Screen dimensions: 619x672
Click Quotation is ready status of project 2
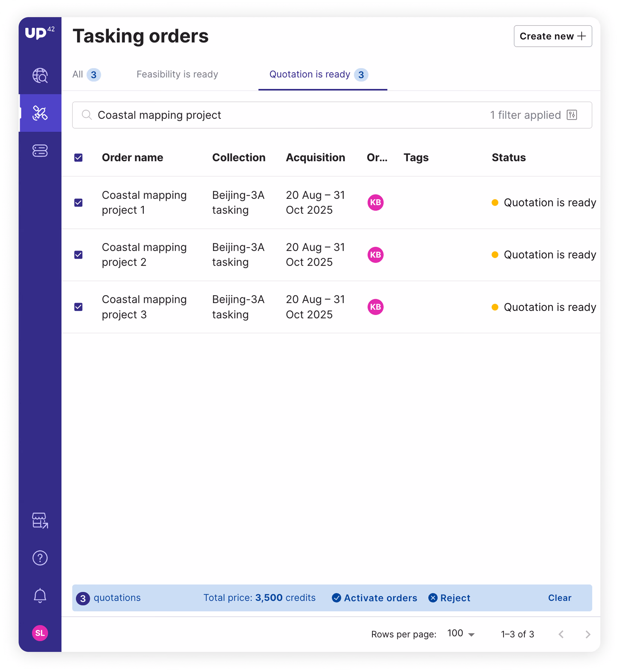tap(544, 255)
